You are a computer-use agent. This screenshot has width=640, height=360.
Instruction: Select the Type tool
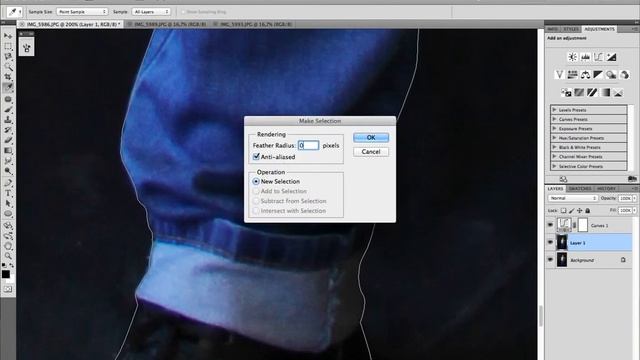[8, 193]
